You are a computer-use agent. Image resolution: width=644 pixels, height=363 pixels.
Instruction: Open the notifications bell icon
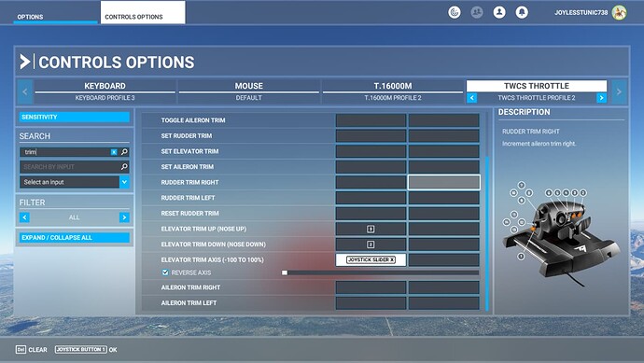tap(522, 12)
